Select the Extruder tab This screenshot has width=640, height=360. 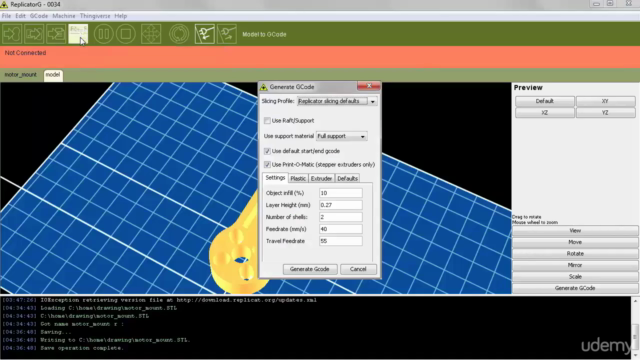point(321,178)
